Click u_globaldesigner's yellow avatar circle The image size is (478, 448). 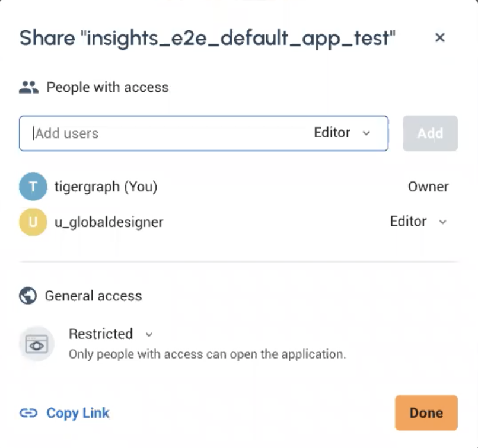[33, 222]
